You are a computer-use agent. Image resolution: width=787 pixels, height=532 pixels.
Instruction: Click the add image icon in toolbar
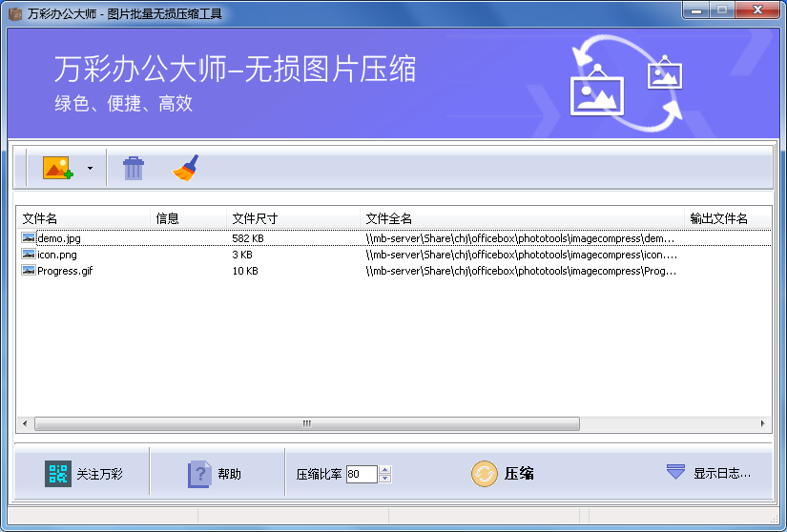pyautogui.click(x=57, y=169)
